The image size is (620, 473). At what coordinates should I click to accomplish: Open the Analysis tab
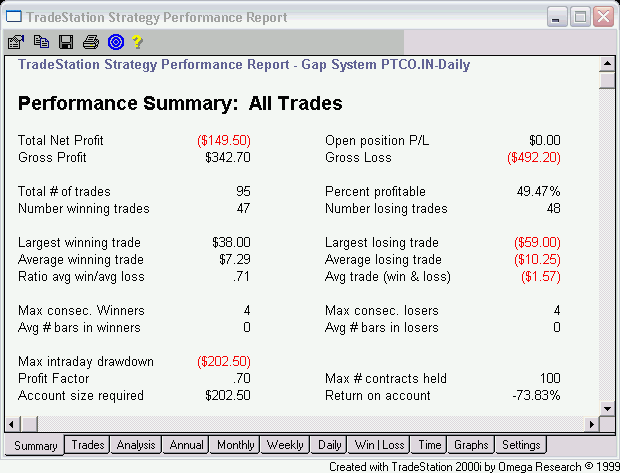tap(136, 445)
